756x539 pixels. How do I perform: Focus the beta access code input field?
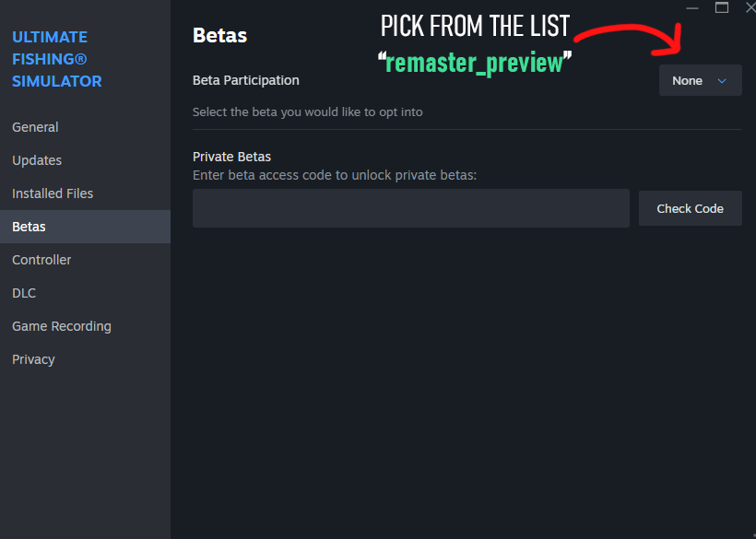click(x=410, y=208)
